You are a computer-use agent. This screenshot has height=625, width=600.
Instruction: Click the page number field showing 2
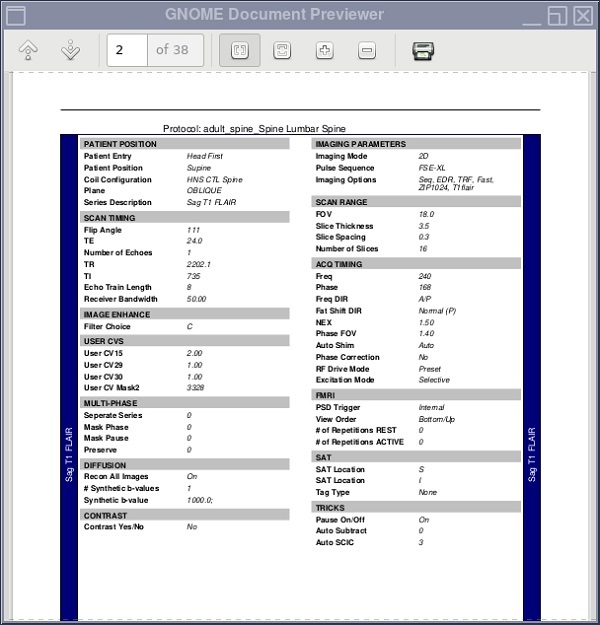click(x=127, y=51)
